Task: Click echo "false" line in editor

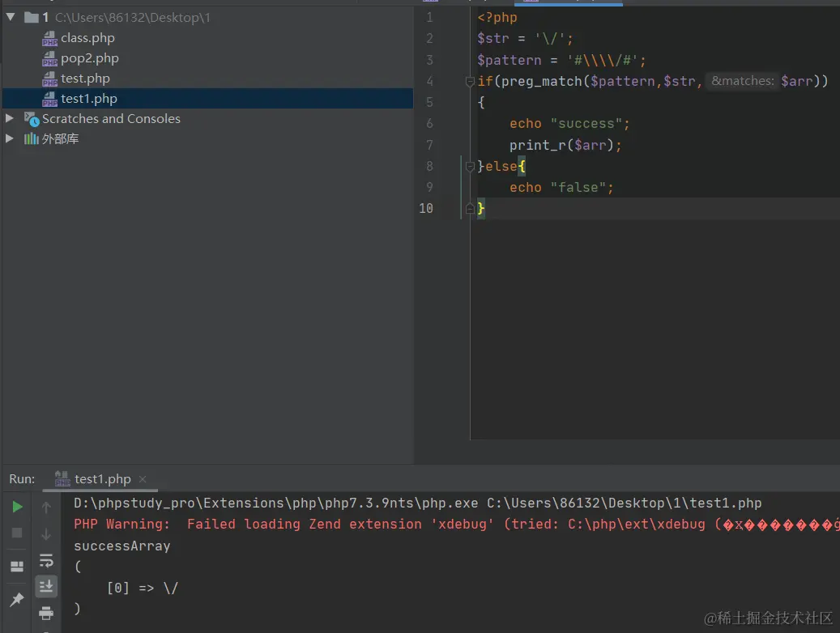Action: click(x=561, y=188)
